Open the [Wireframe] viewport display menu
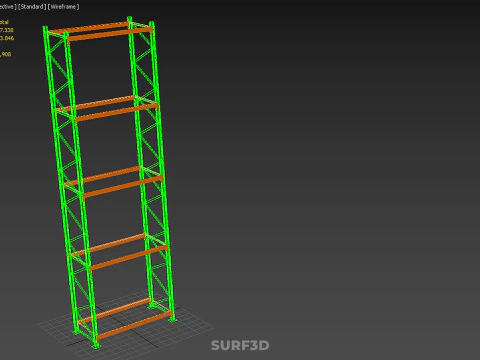 (64, 7)
